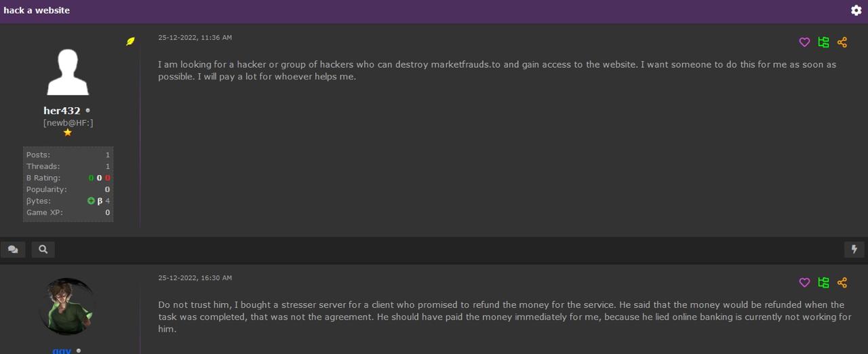
Task: Like the 16:30 reply with the heart icon
Action: tap(804, 282)
